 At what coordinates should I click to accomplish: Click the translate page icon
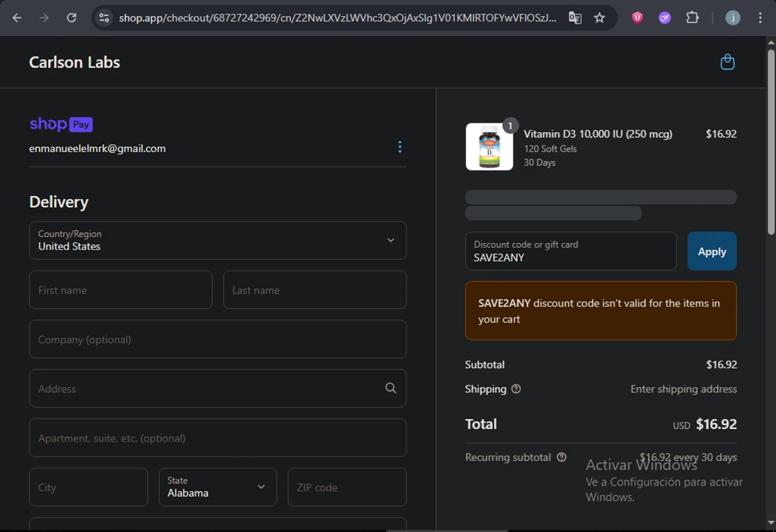click(575, 18)
